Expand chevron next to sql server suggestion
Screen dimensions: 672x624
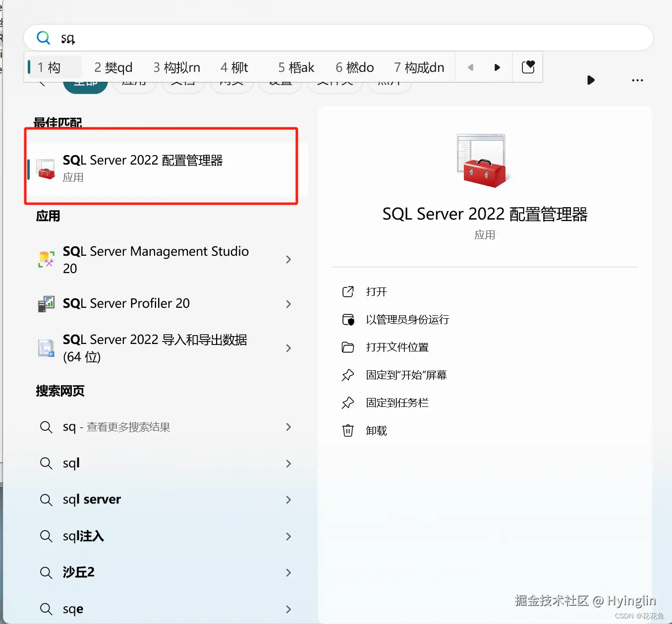click(288, 500)
